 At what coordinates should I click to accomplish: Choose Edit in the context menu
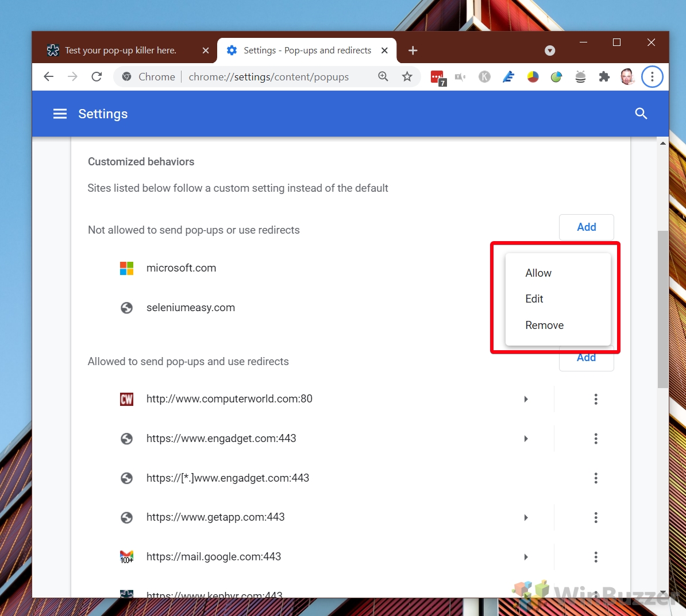[558, 299]
